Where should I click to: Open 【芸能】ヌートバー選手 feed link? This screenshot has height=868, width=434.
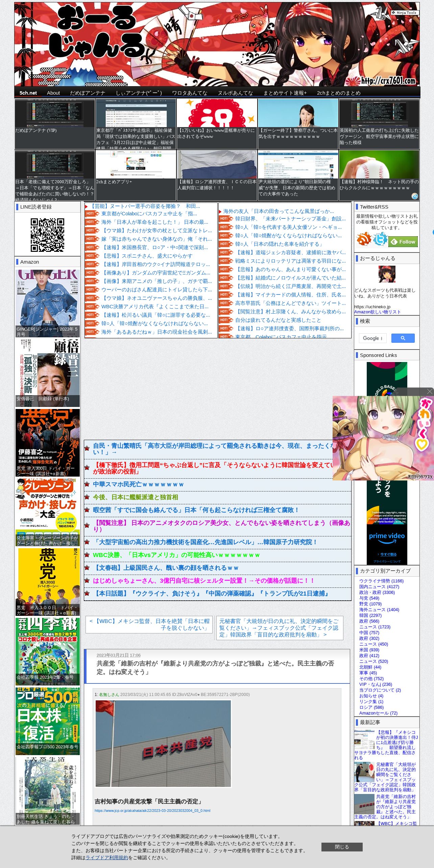tap(145, 206)
